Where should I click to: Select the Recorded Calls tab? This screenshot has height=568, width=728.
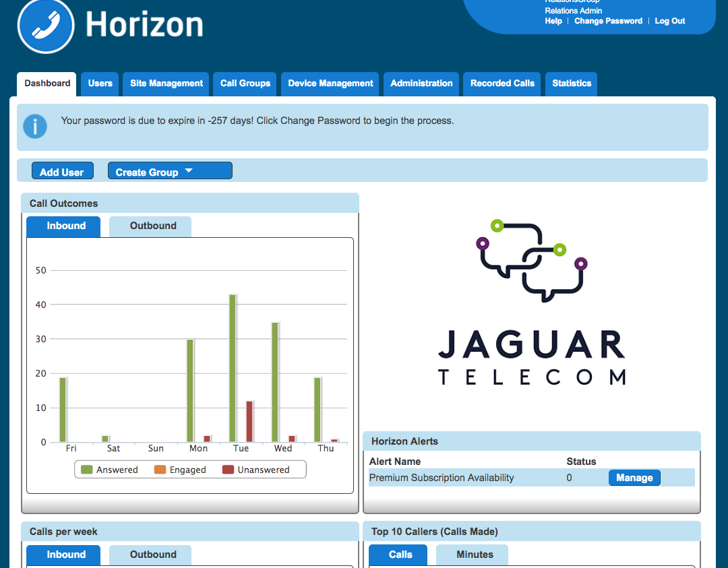(x=502, y=84)
